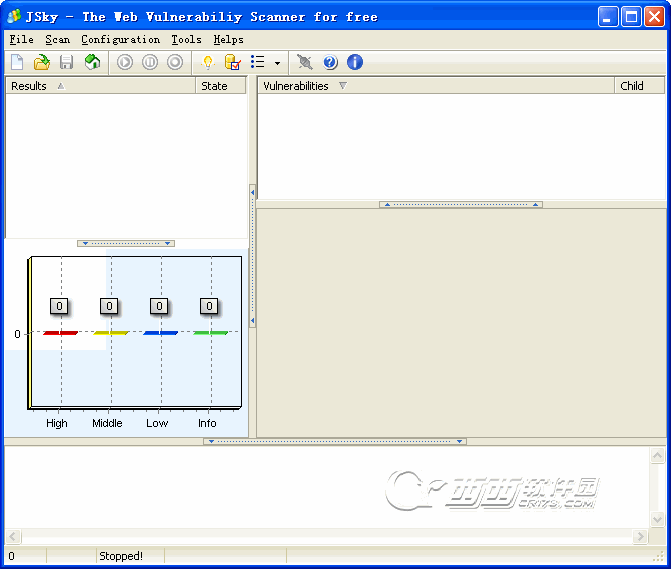
Task: Click the 0 value box above High
Action: click(59, 306)
